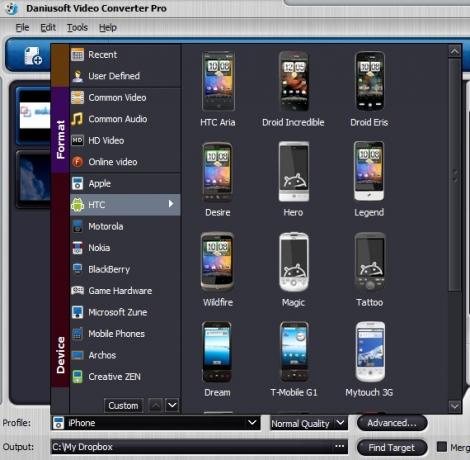
Task: Toggle the Merge checkbox
Action: coord(442,447)
